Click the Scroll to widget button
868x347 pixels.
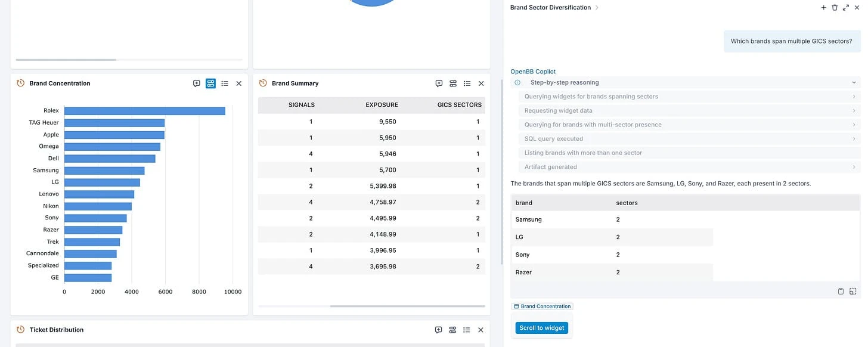pyautogui.click(x=541, y=327)
